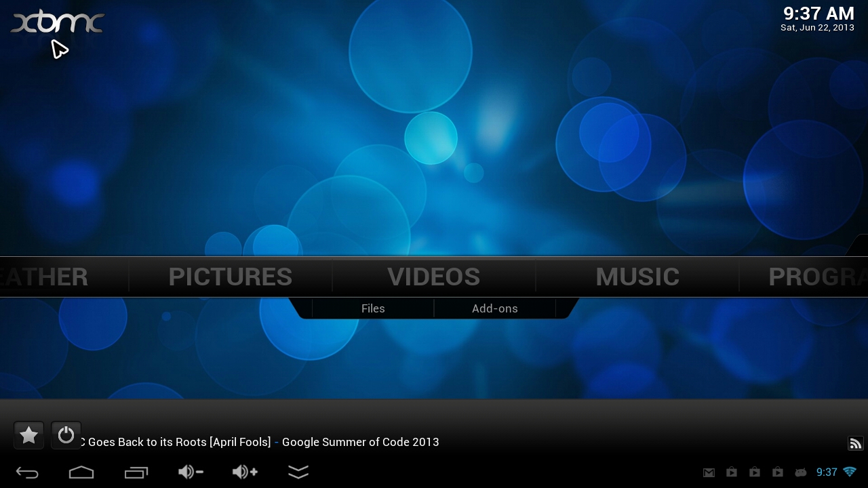Click the Google Summer of Code 2013 headline
868x488 pixels.
pyautogui.click(x=360, y=442)
